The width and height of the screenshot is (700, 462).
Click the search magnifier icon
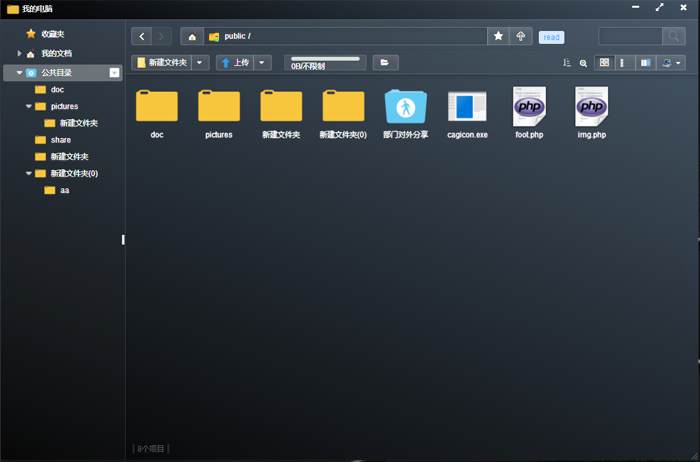[674, 36]
